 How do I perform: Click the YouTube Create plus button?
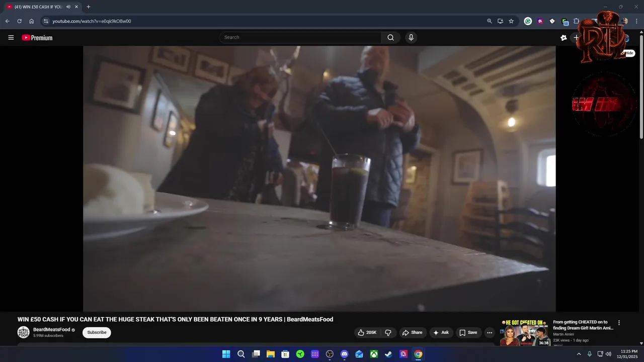click(x=577, y=38)
